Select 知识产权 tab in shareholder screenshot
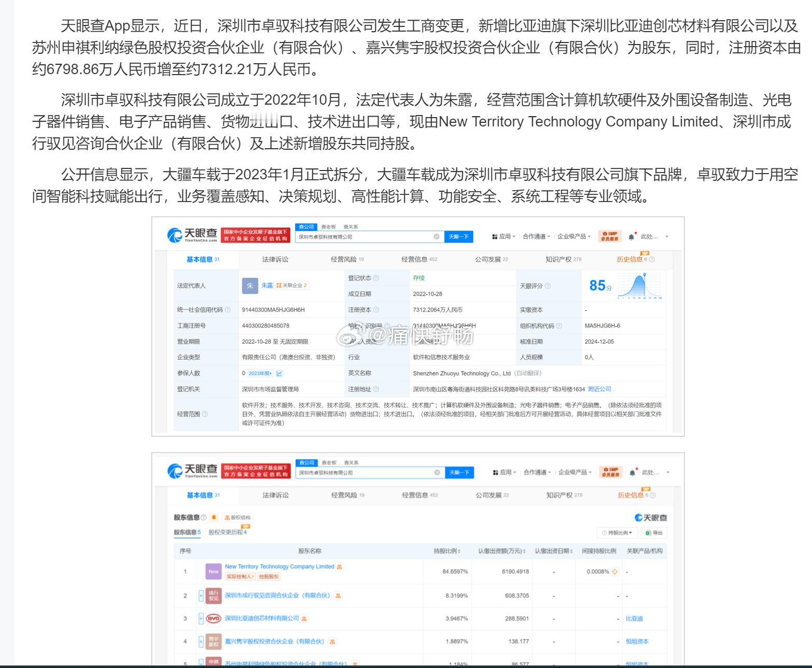 click(x=565, y=495)
